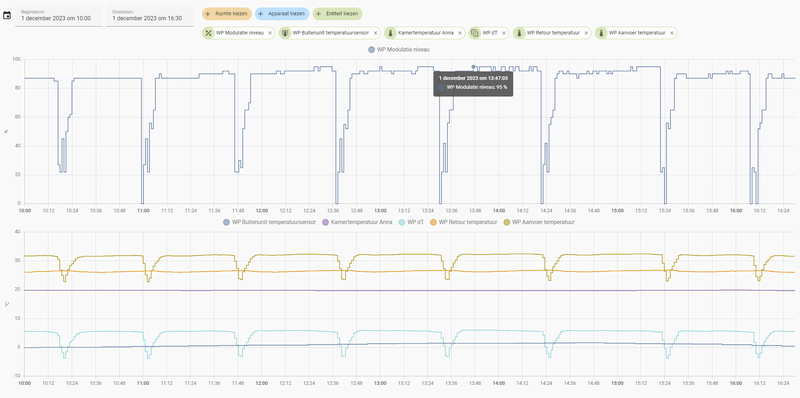
Task: Click the data point marker above the tooltip
Action: [473, 66]
